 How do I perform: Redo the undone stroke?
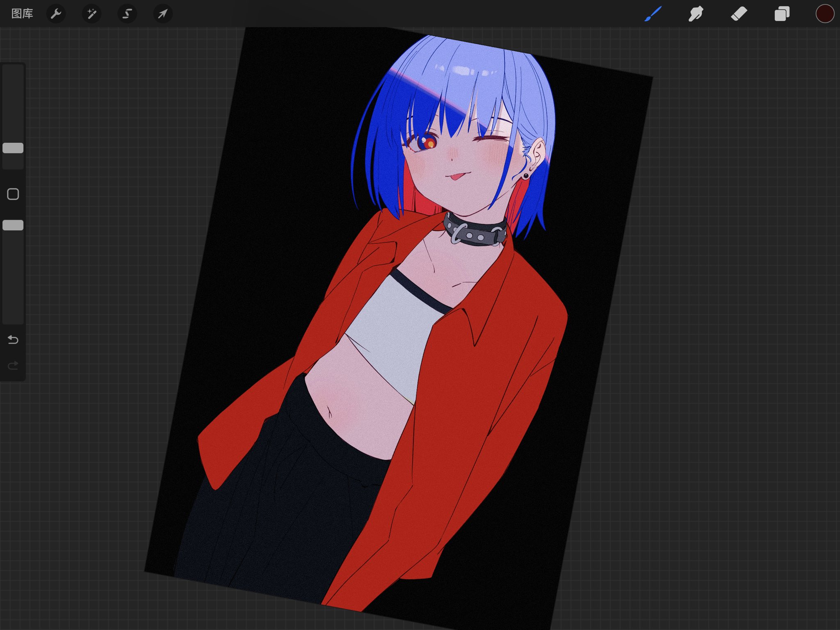(13, 365)
